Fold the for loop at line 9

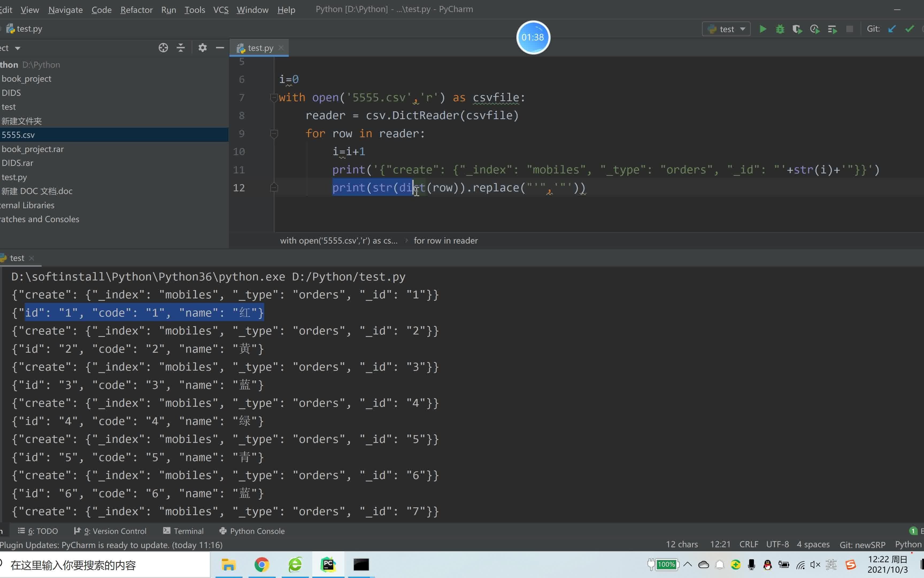pos(274,134)
